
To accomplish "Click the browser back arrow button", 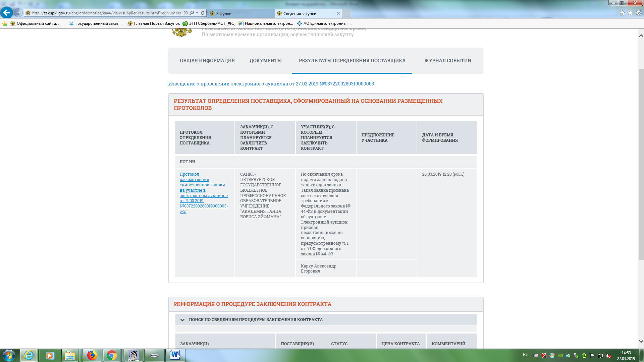I will (x=7, y=13).
